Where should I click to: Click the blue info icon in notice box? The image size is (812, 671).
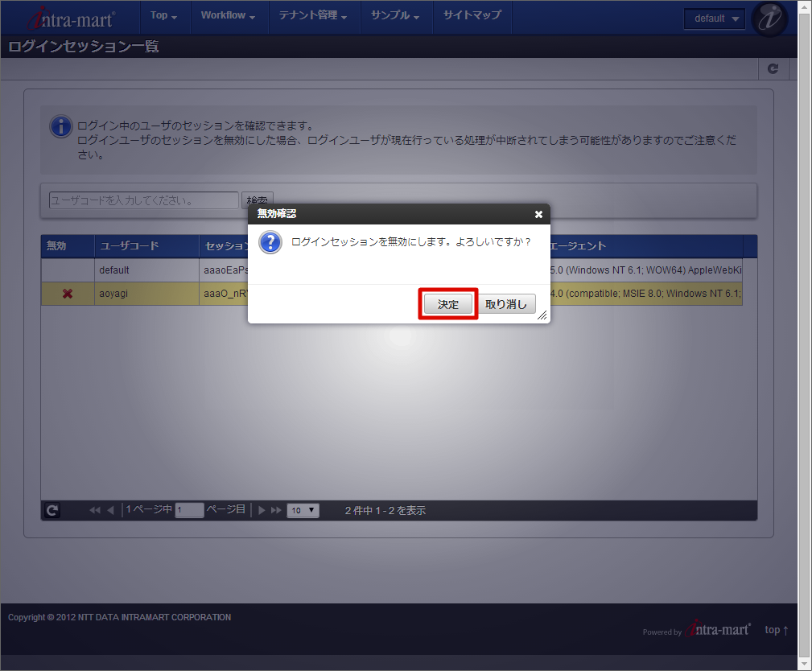point(60,126)
